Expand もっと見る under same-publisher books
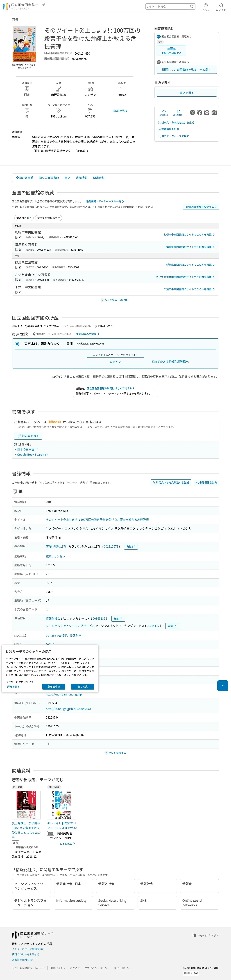Image resolution: width=231 pixels, height=980 pixels. (x=67, y=844)
